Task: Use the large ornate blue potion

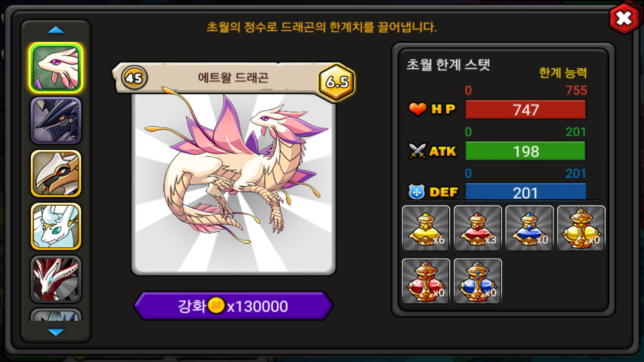Action: [x=478, y=281]
